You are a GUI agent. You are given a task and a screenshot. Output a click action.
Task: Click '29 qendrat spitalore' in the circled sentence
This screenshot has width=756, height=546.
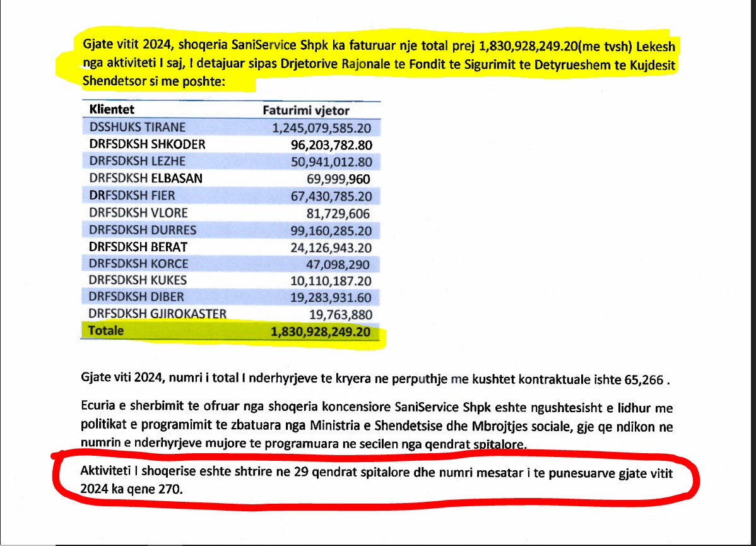coord(352,472)
